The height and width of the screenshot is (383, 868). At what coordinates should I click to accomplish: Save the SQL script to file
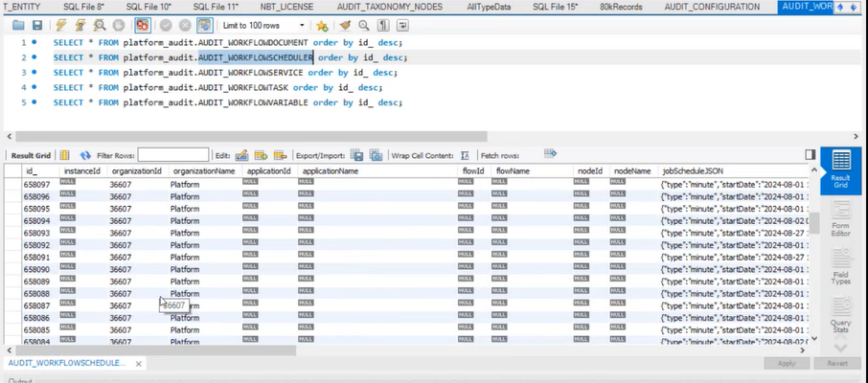coord(37,26)
